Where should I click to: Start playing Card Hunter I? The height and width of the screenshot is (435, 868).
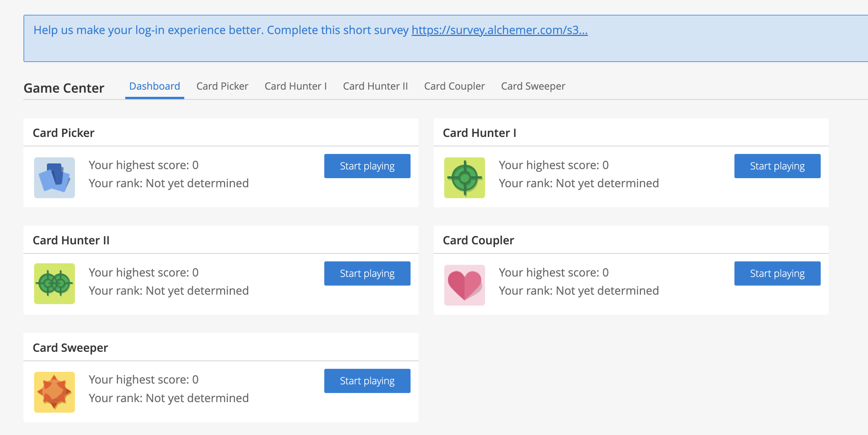point(777,166)
